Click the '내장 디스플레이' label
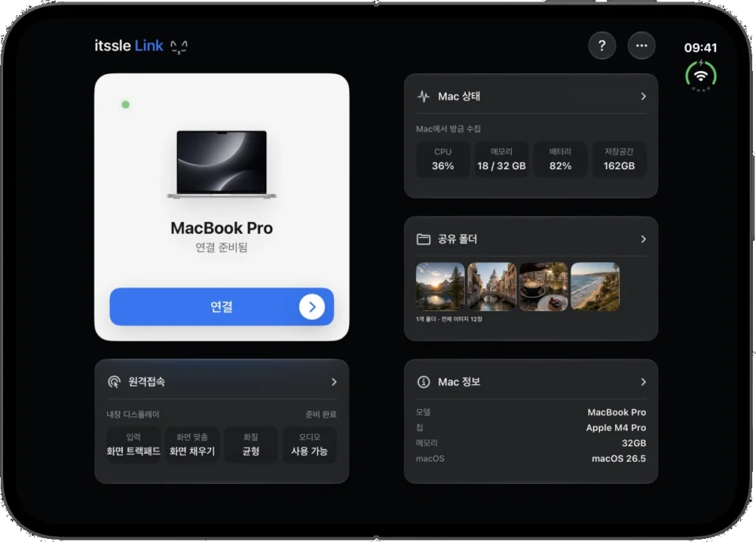This screenshot has height=542, width=756. 133,414
